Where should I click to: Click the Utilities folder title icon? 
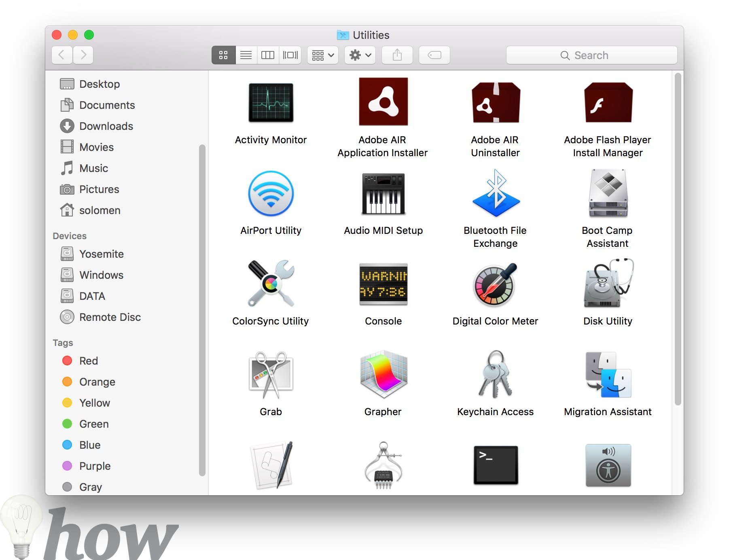point(343,35)
